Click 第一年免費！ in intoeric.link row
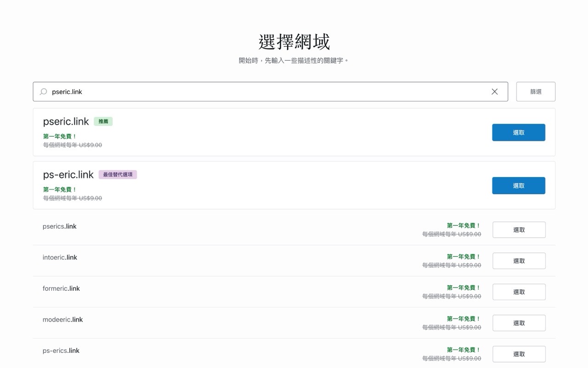 (x=464, y=257)
